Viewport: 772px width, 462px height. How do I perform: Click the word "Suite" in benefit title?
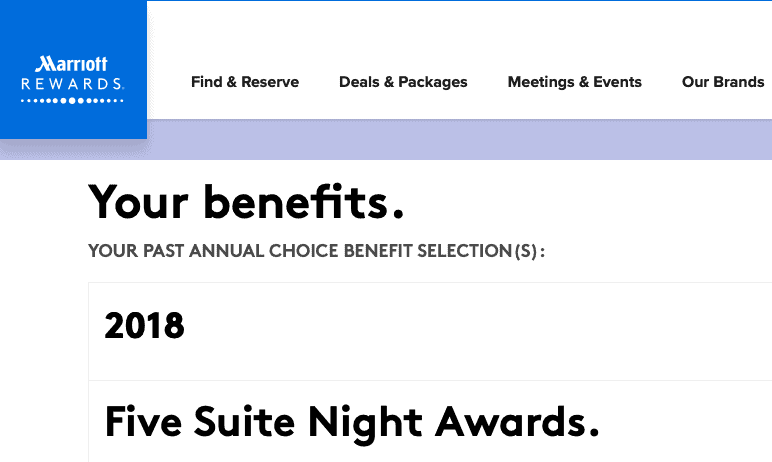coord(244,422)
